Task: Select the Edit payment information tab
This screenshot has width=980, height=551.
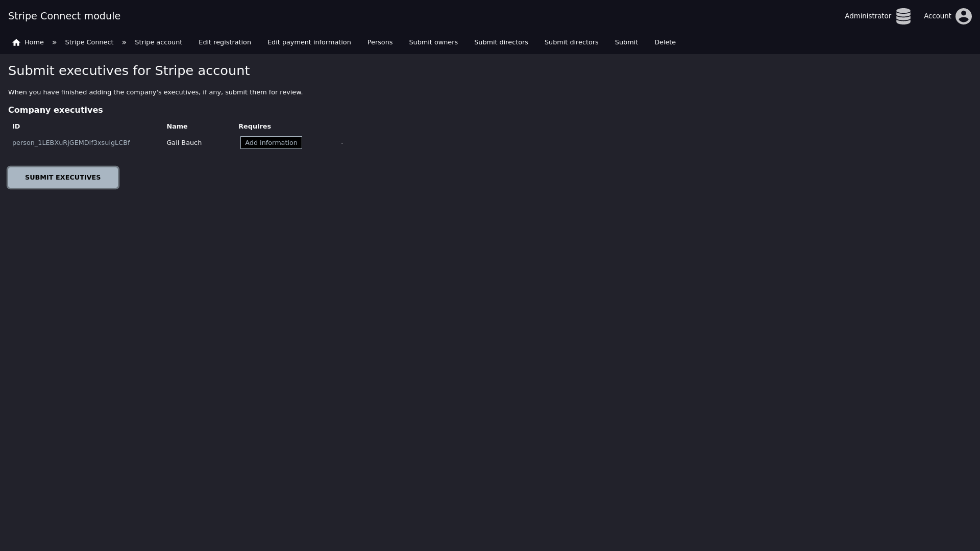Action: [309, 42]
